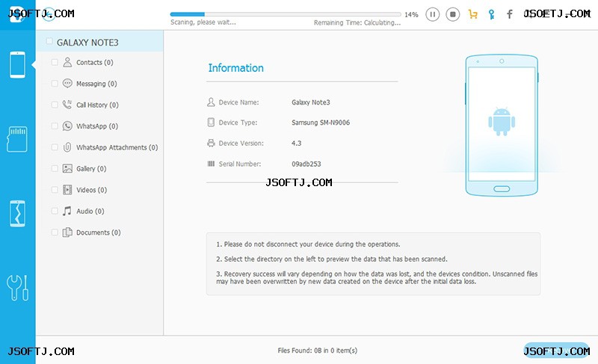Click the device name value 'Galaxy Note3'
598x364 pixels.
(311, 102)
